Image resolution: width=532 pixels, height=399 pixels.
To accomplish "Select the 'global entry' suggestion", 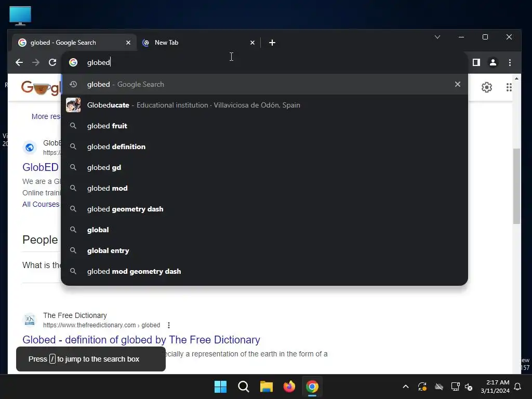I will point(264,250).
